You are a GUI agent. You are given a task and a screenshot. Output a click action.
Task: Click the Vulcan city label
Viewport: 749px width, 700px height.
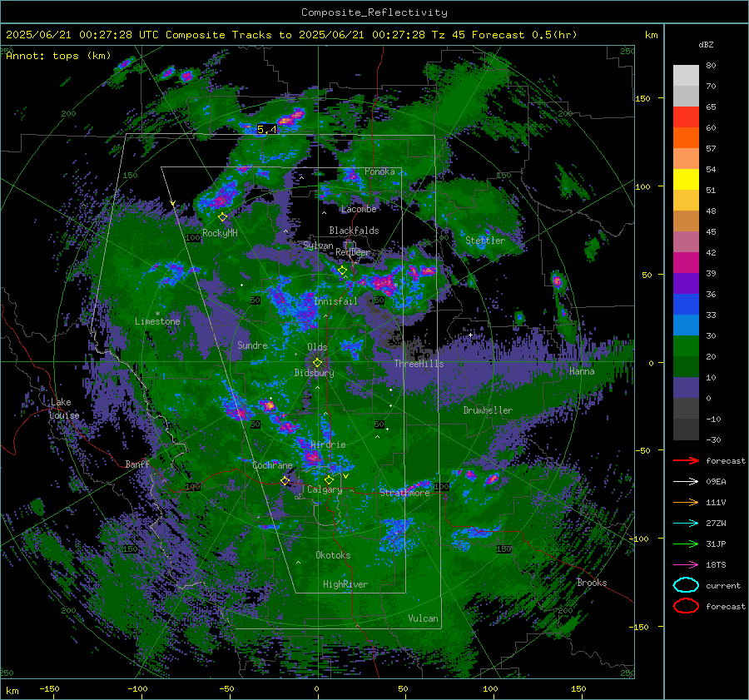[423, 618]
